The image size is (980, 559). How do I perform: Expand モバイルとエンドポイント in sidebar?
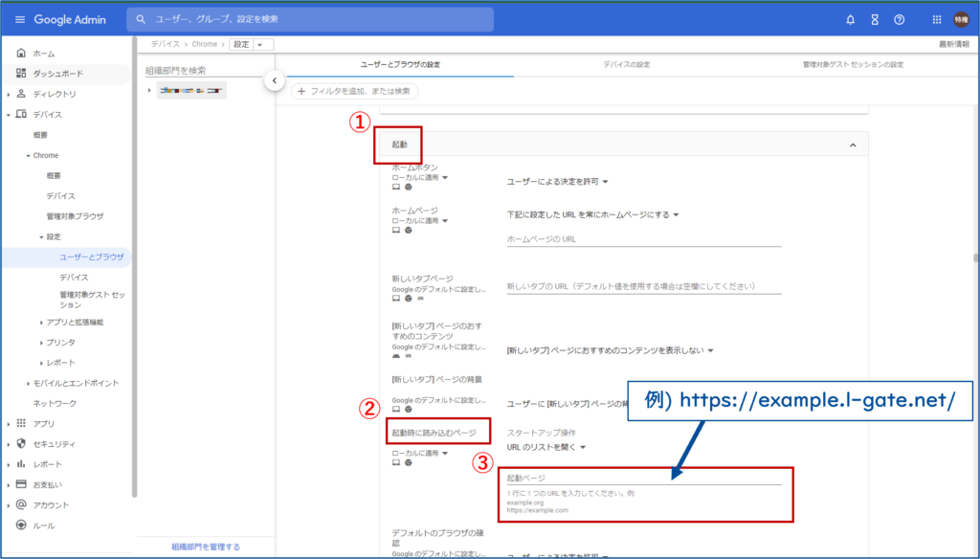coord(28,383)
